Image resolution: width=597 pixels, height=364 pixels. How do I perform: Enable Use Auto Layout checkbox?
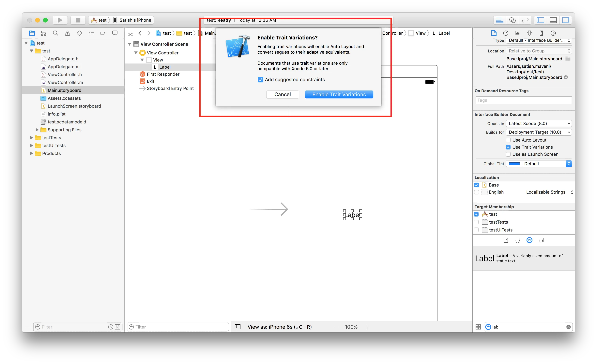click(508, 140)
